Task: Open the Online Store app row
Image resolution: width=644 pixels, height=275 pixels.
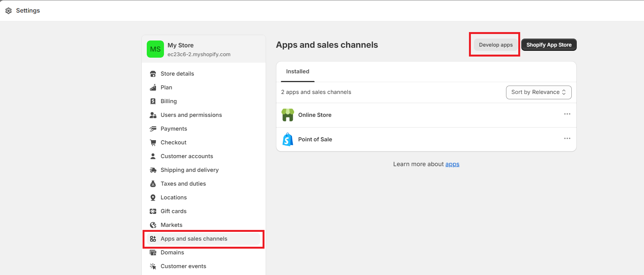Action: click(x=426, y=115)
